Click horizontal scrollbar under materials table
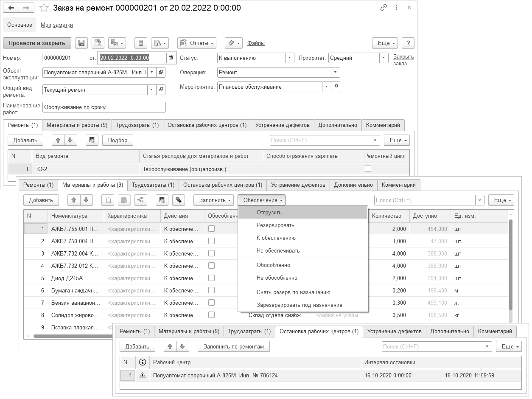 coord(72,336)
